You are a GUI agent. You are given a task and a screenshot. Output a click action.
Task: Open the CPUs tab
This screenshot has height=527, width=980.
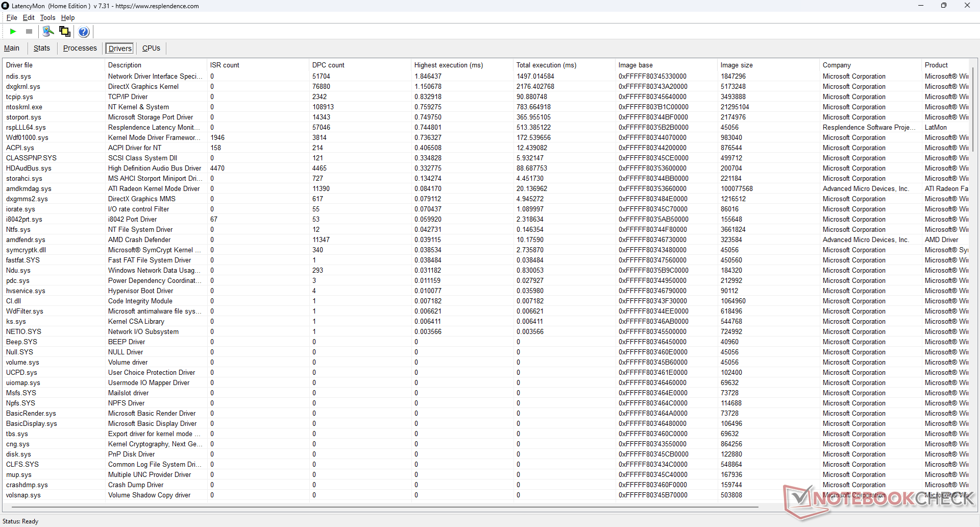click(151, 48)
